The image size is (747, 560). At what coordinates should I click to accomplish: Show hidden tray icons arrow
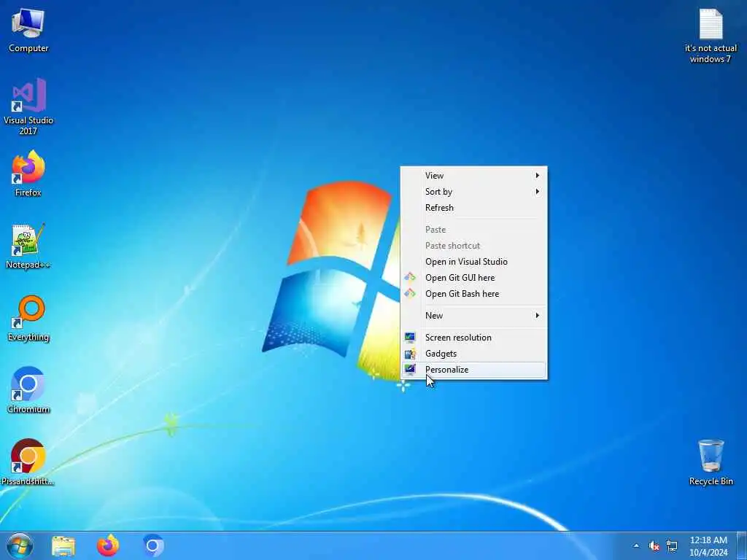(x=636, y=545)
